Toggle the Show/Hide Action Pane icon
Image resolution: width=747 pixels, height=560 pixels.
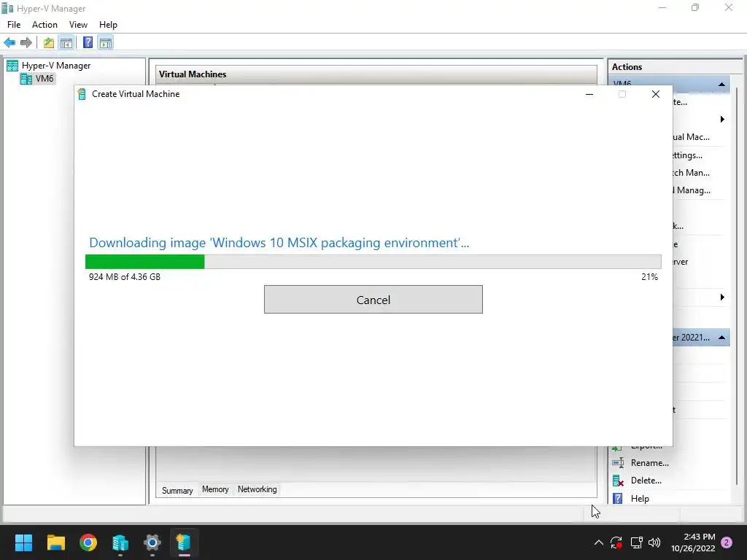tap(106, 43)
